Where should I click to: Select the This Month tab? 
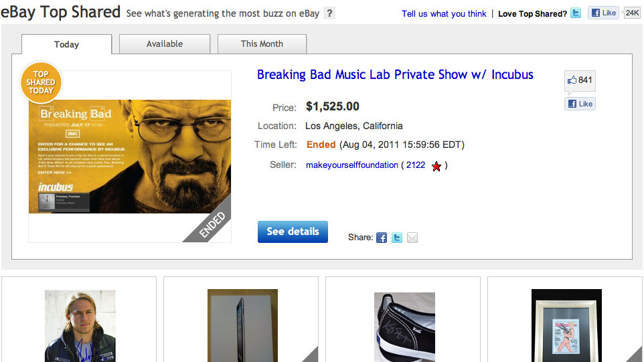pos(262,44)
